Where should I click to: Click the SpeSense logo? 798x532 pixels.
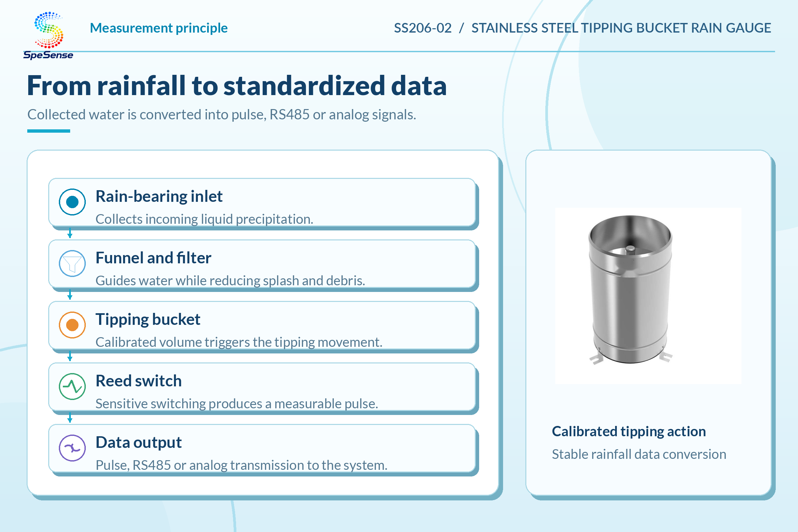[48, 35]
